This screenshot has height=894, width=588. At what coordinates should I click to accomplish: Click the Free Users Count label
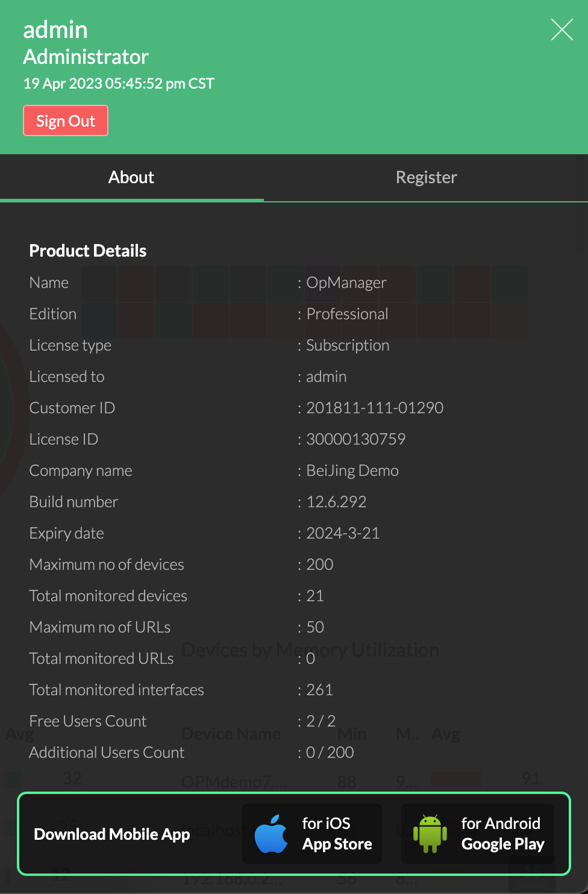tap(88, 721)
